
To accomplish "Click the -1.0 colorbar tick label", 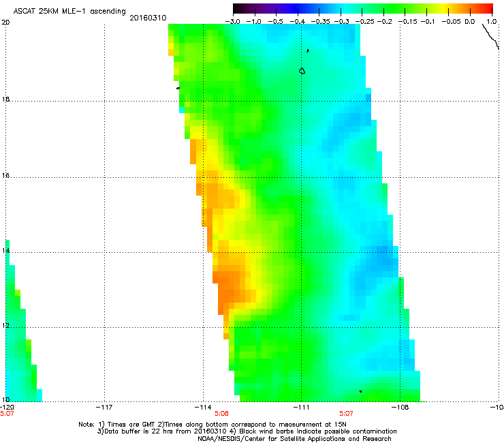I will [254, 22].
